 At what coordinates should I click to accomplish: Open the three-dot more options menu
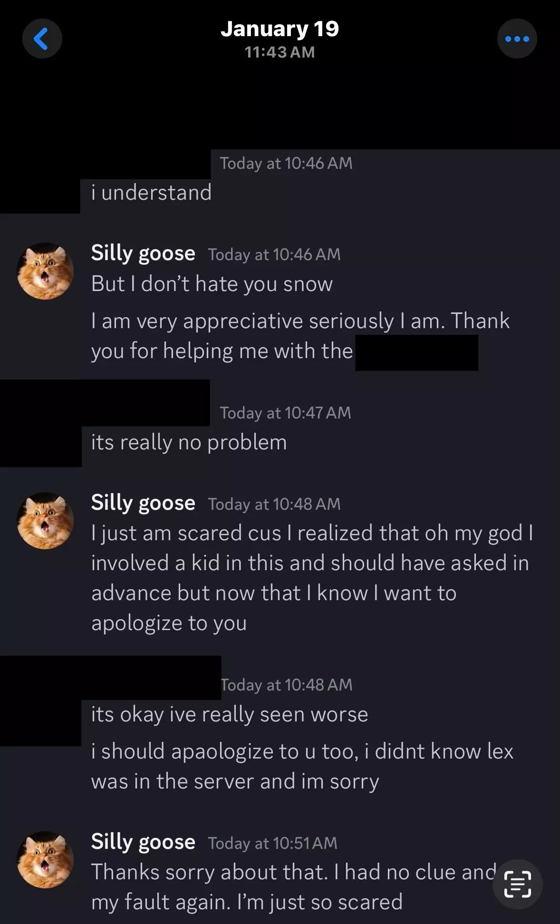pyautogui.click(x=517, y=39)
